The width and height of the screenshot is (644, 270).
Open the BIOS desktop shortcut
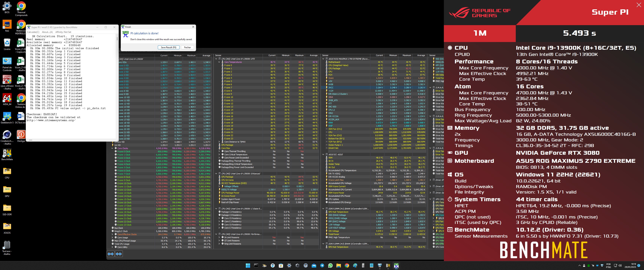click(7, 7)
